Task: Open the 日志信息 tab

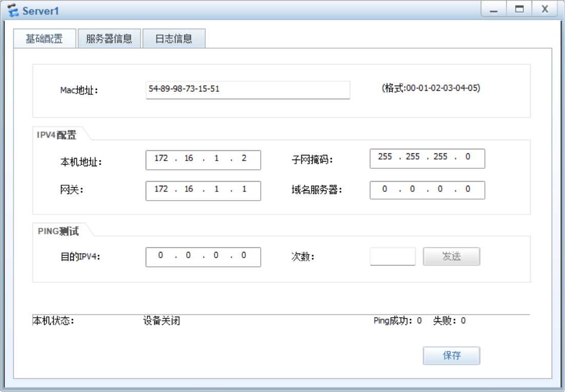Action: 174,38
